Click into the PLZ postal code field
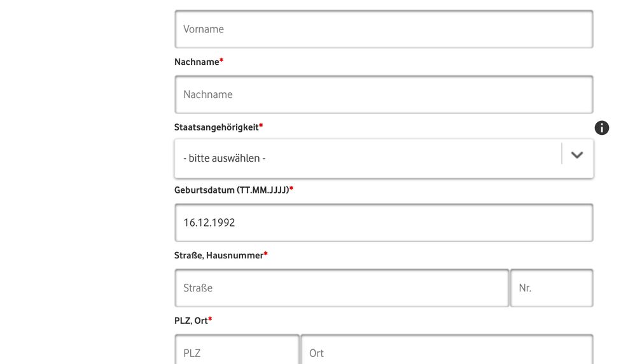Image resolution: width=635 pixels, height=364 pixels. [237, 352]
